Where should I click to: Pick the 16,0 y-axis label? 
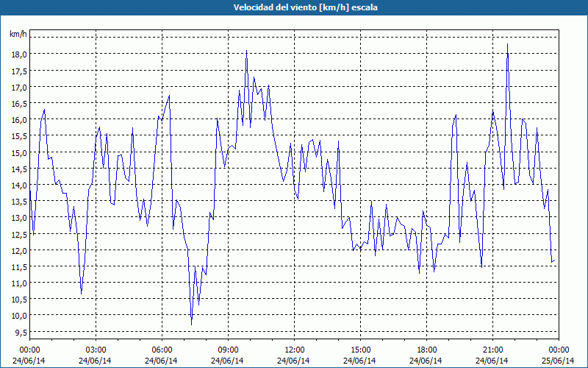(x=20, y=120)
